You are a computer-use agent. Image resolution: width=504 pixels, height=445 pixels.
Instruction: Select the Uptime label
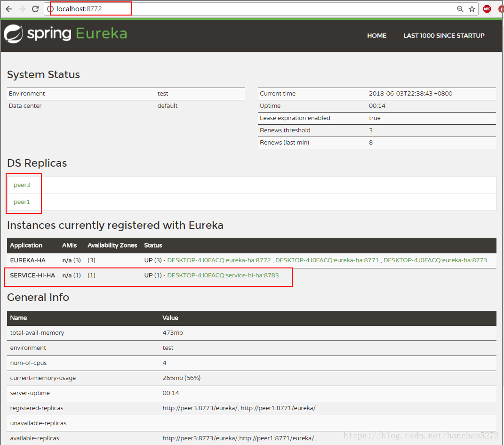(x=270, y=106)
